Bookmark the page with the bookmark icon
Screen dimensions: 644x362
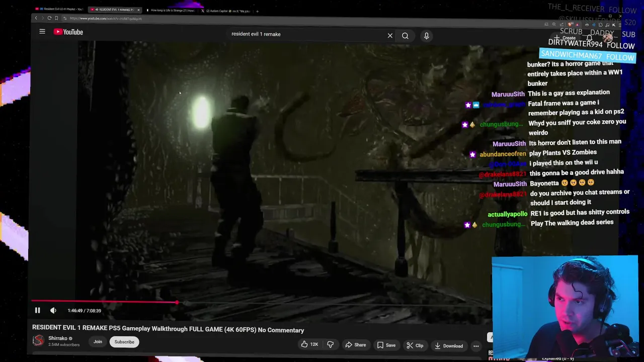tap(56, 18)
